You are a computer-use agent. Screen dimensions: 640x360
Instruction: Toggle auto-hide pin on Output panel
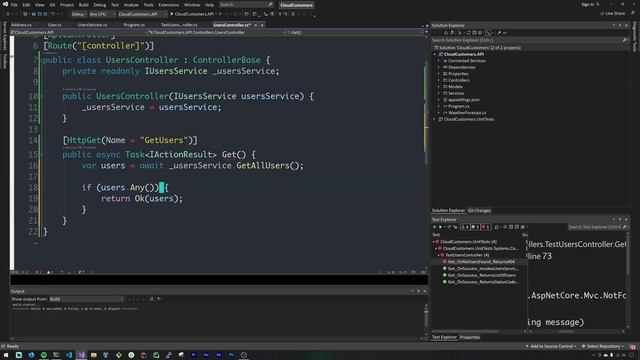[418, 291]
